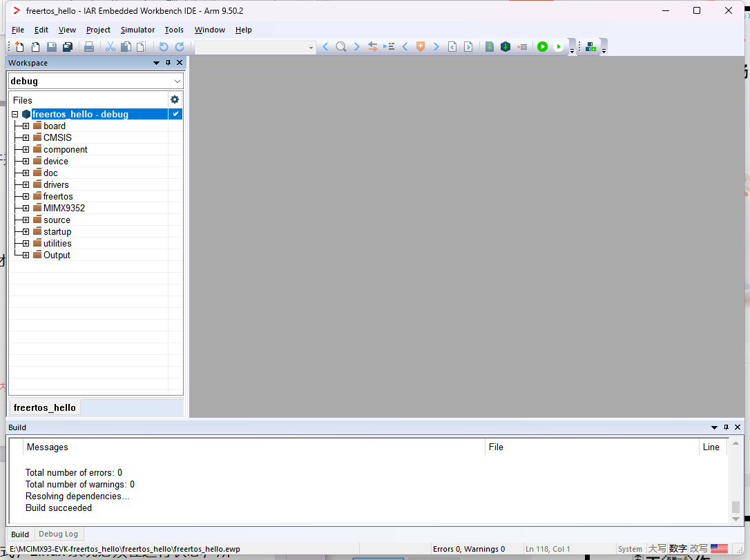The image size is (750, 560).
Task: Click the Print icon in toolbar
Action: pyautogui.click(x=89, y=47)
